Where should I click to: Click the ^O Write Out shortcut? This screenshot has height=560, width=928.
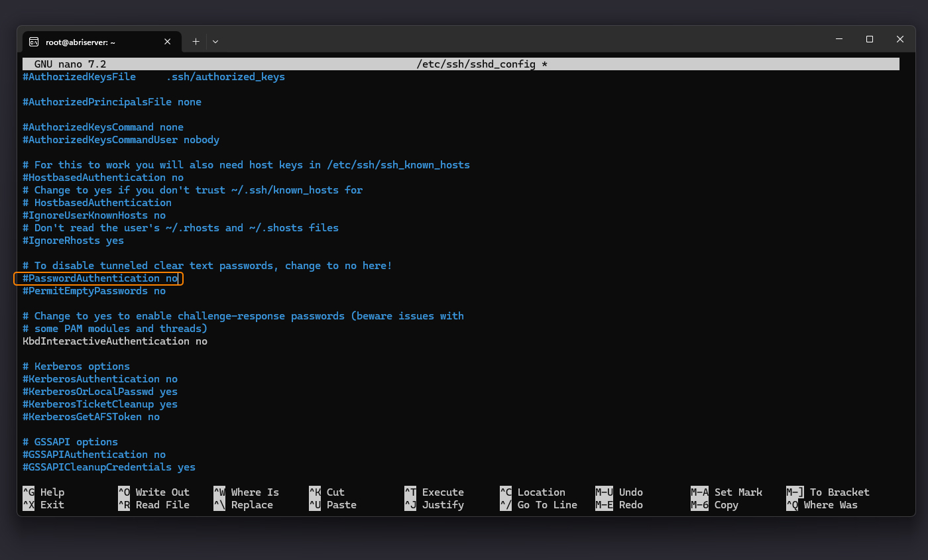click(154, 492)
